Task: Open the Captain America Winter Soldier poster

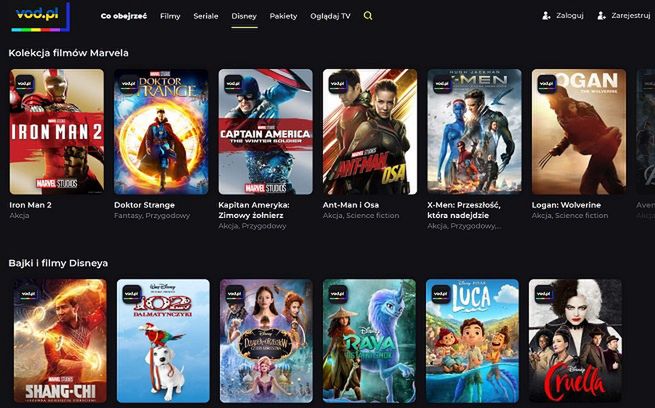Action: tap(266, 132)
